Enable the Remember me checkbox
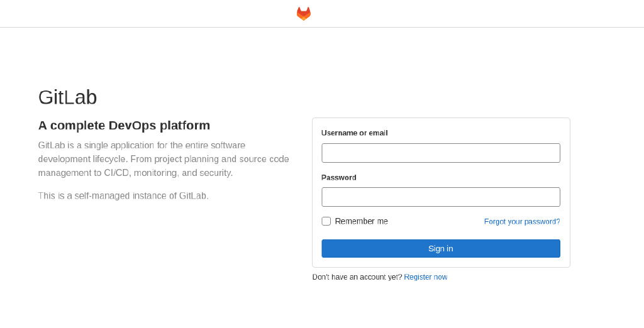Screen dimensions: 644x328 click(x=326, y=221)
